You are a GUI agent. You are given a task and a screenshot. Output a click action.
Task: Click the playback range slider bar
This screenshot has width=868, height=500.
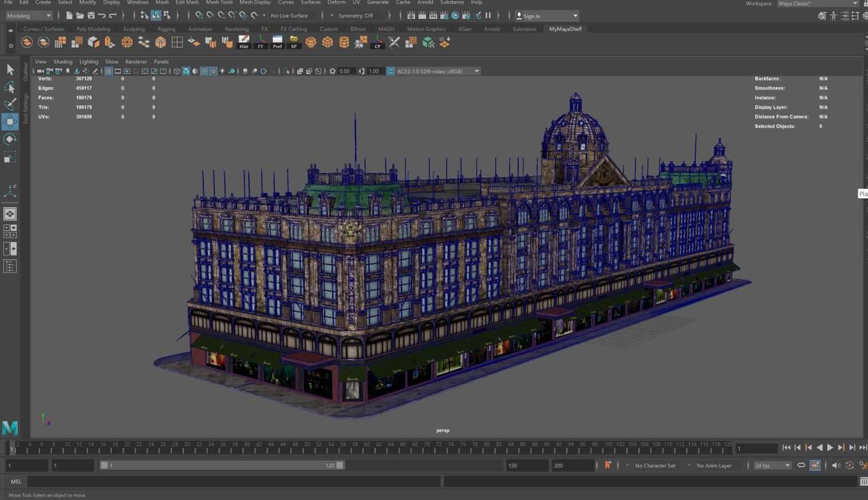(222, 465)
